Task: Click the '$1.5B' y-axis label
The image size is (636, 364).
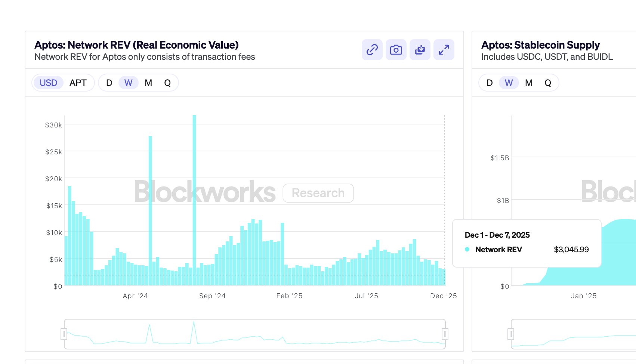Action: click(500, 158)
